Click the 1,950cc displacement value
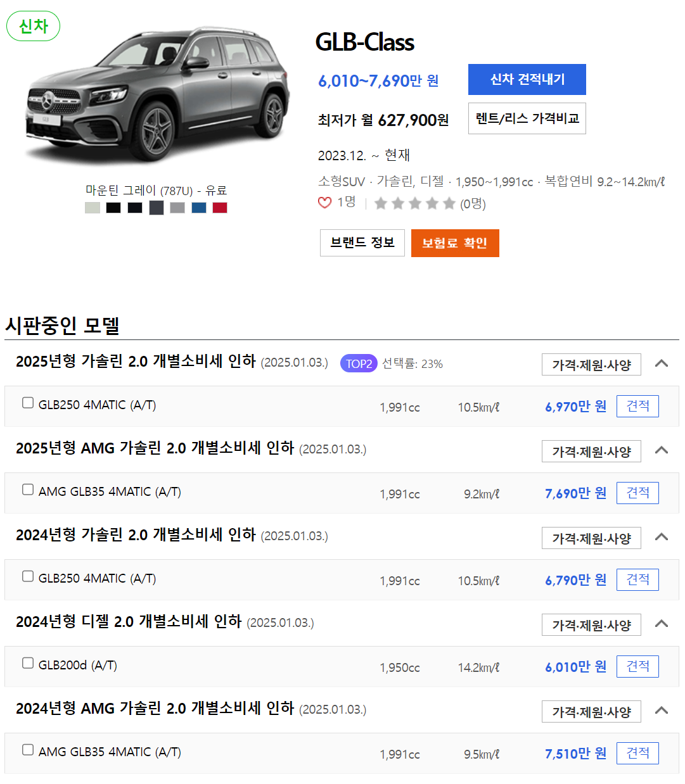Screen dimensions: 685x784 [400, 668]
